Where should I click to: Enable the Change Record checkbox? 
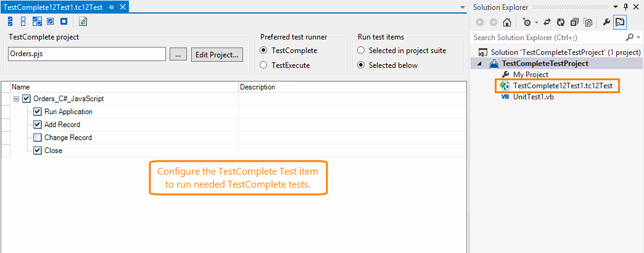[x=38, y=138]
